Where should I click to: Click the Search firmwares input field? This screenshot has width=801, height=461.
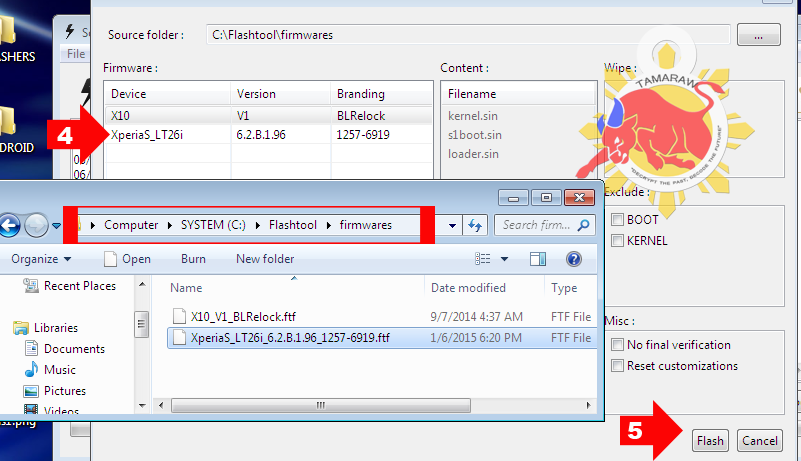pyautogui.click(x=545, y=225)
